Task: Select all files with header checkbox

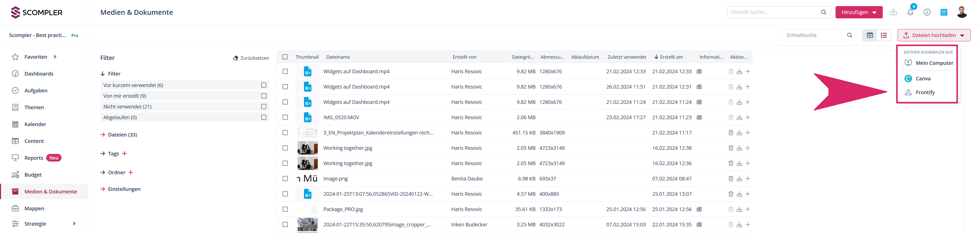Action: click(285, 57)
